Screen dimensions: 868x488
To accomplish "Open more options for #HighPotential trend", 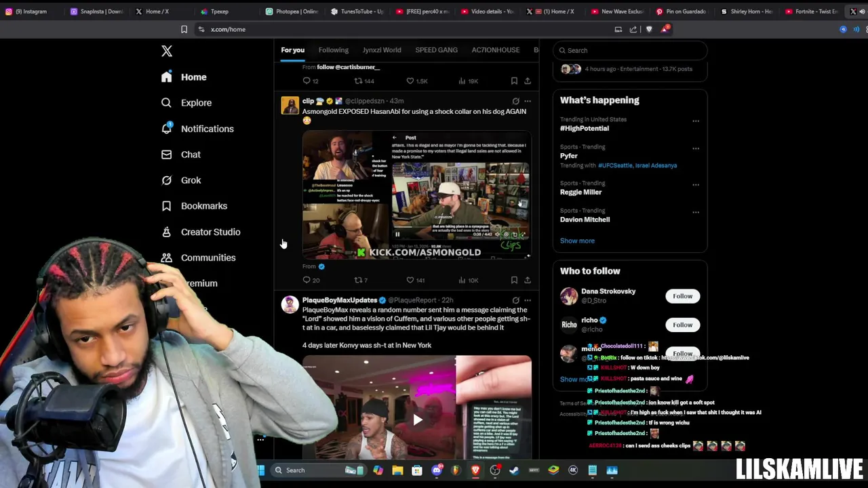I will (x=695, y=121).
